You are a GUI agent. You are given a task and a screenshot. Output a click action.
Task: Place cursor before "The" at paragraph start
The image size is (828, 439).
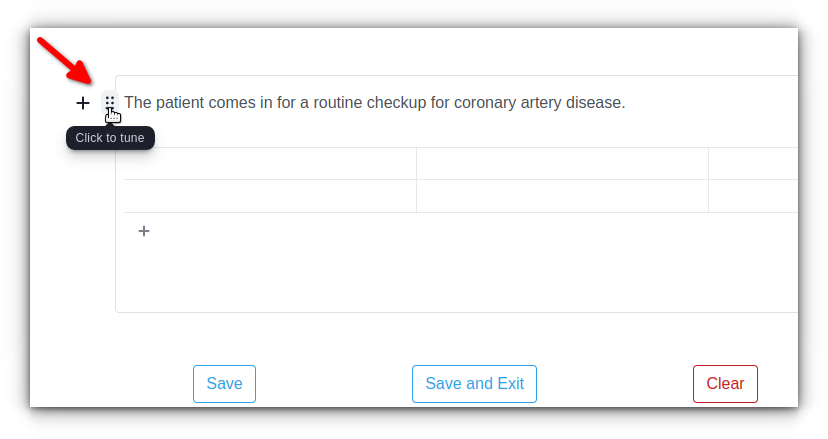tap(125, 102)
